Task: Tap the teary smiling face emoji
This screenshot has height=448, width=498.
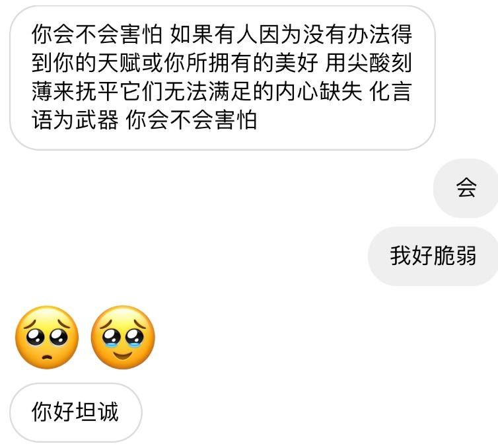Action: click(x=123, y=338)
